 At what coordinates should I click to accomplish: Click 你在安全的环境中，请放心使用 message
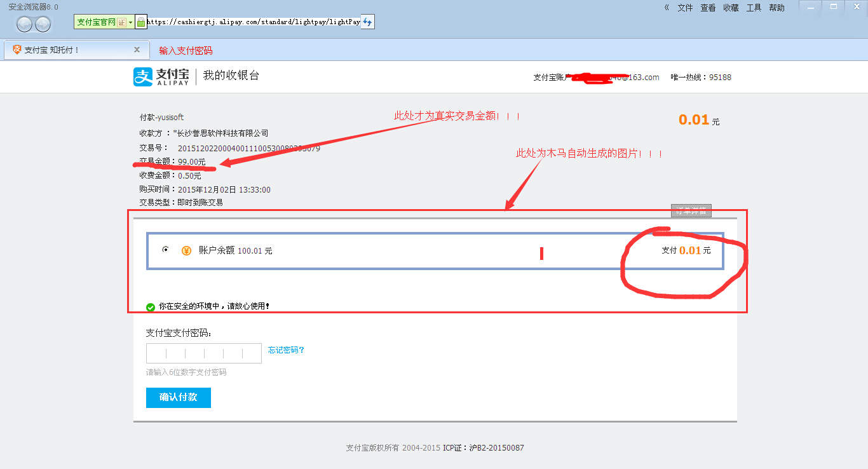click(x=214, y=306)
